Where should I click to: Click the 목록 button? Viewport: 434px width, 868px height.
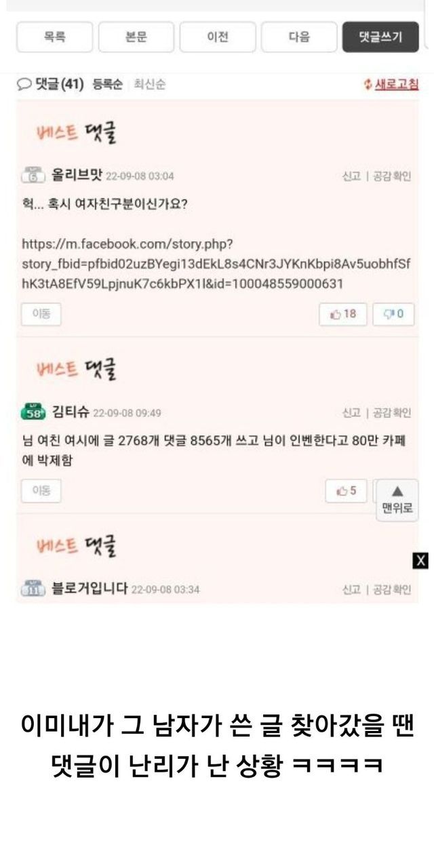tap(54, 37)
